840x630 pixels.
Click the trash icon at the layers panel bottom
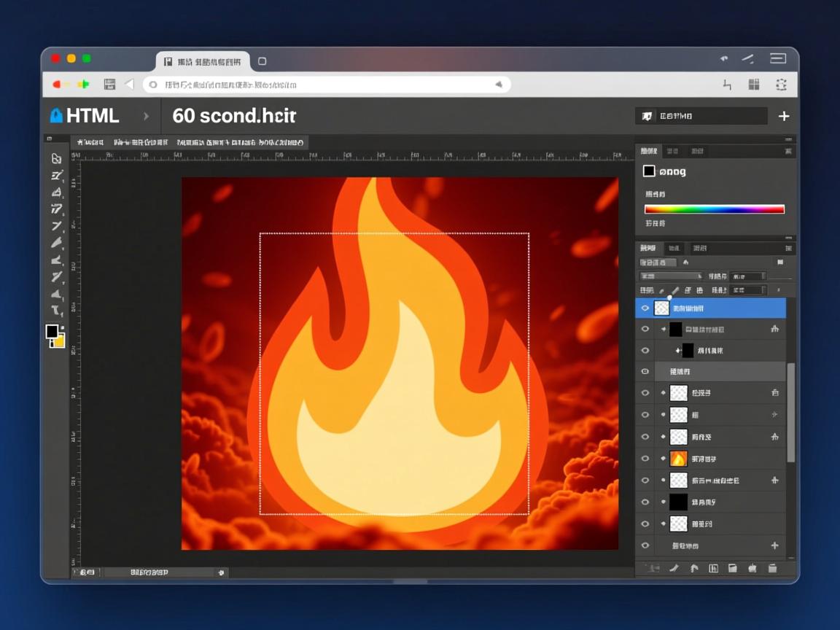[772, 568]
